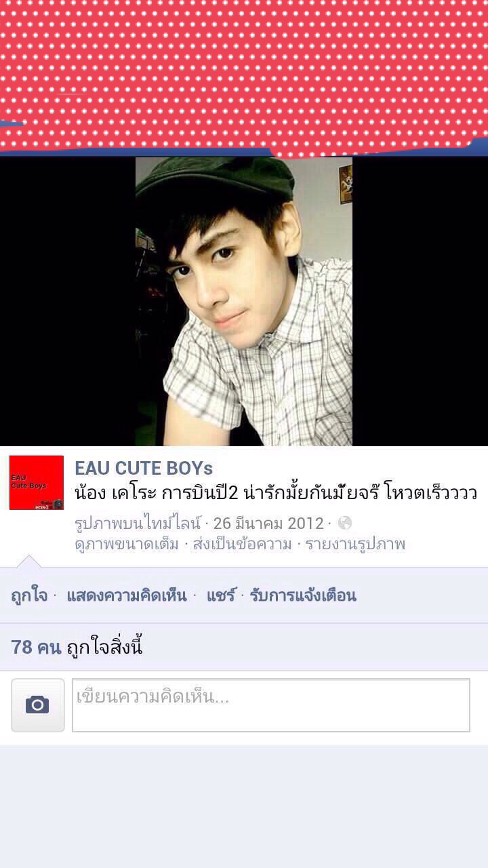Show the 78 คน who liked this
Image resolution: width=488 pixels, height=868 pixels.
(x=37, y=647)
